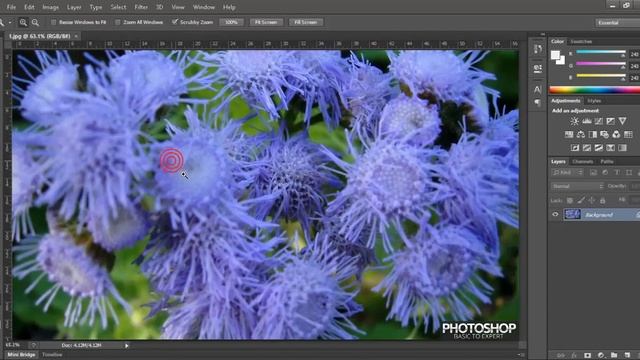Switch to the Channels tab
640x360 pixels.
pyautogui.click(x=582, y=162)
